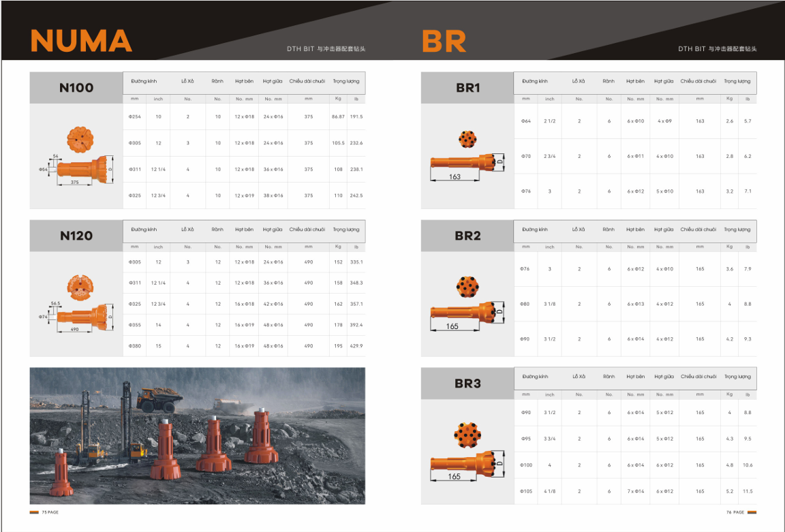Select the '232.6' lb cell in N100
785x532 pixels.
point(356,143)
